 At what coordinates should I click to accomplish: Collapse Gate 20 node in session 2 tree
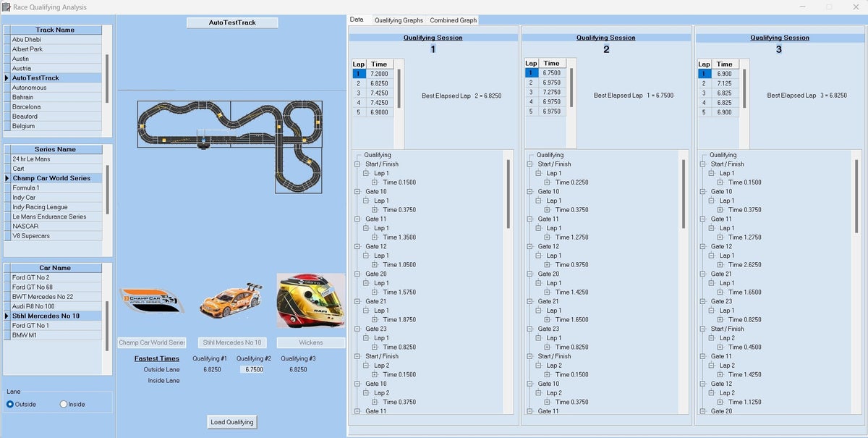click(x=529, y=274)
